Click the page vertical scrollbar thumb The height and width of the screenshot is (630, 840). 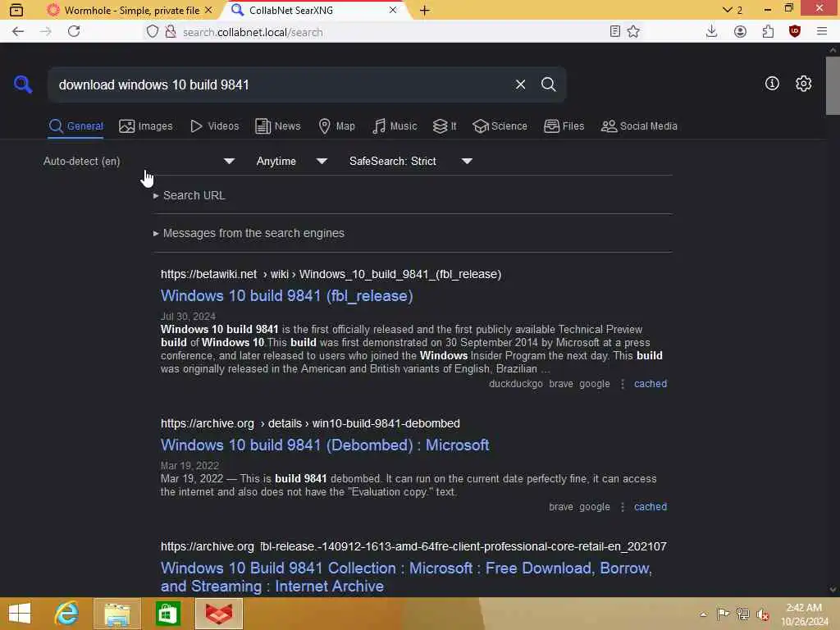click(833, 85)
